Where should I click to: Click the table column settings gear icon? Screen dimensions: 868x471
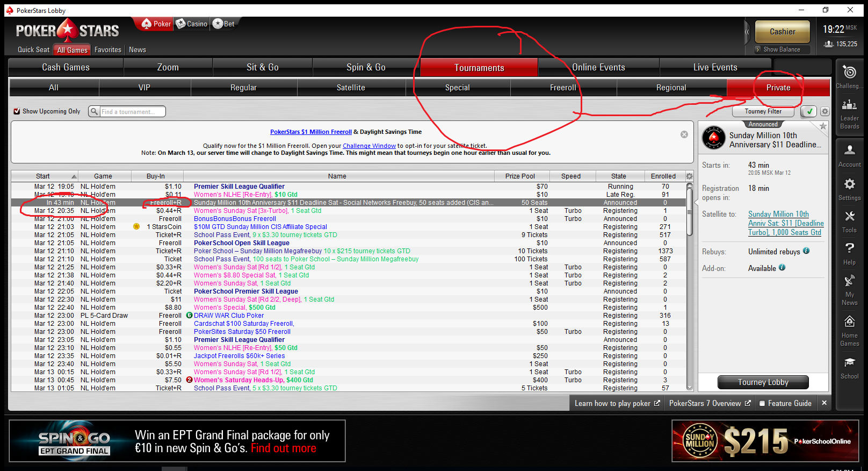[690, 176]
